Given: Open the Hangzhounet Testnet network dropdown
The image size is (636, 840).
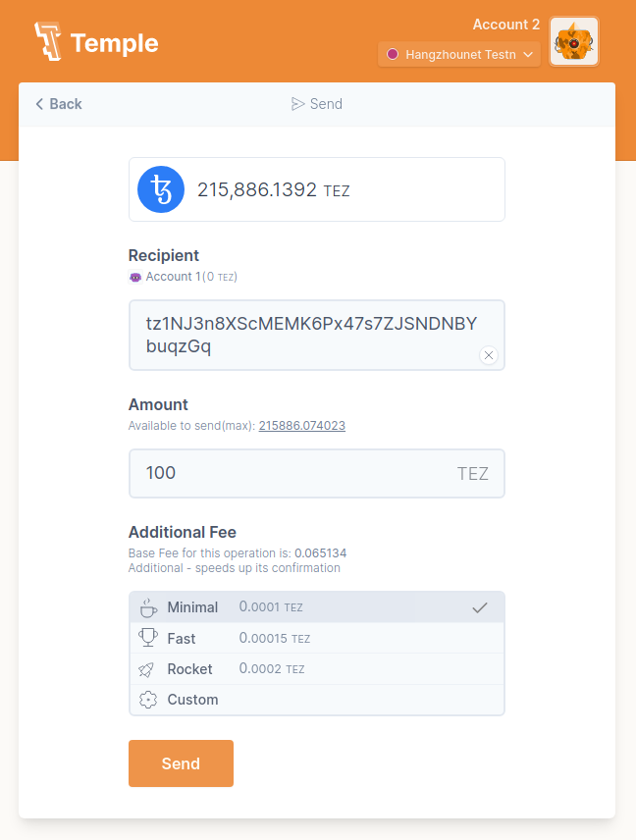Looking at the screenshot, I should click(x=459, y=54).
